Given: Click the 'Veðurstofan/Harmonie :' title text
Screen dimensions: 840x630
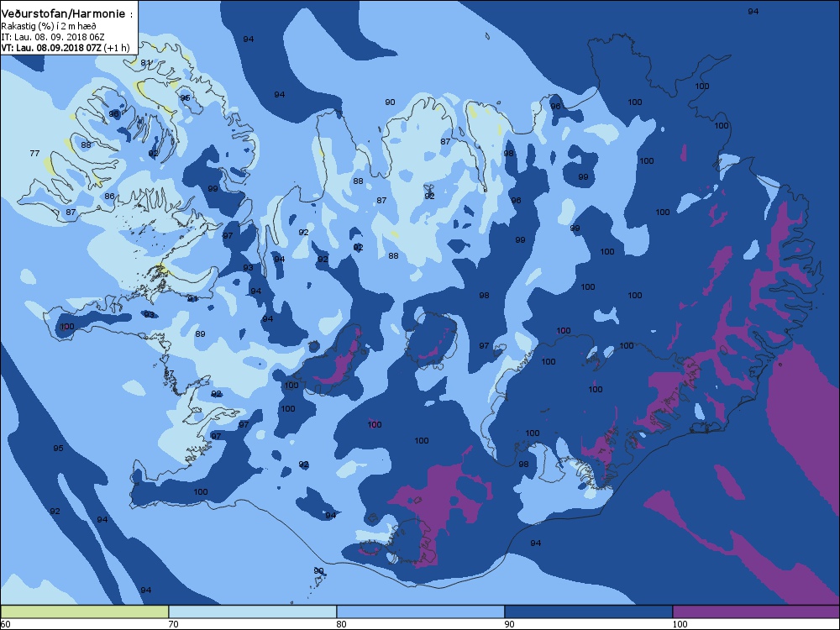Looking at the screenshot, I should point(67,14).
